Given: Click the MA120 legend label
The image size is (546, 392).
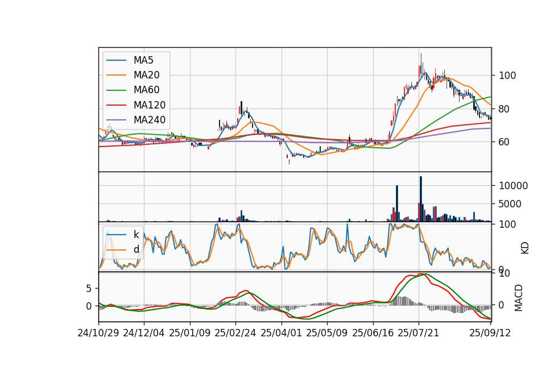Looking at the screenshot, I should (x=150, y=105).
